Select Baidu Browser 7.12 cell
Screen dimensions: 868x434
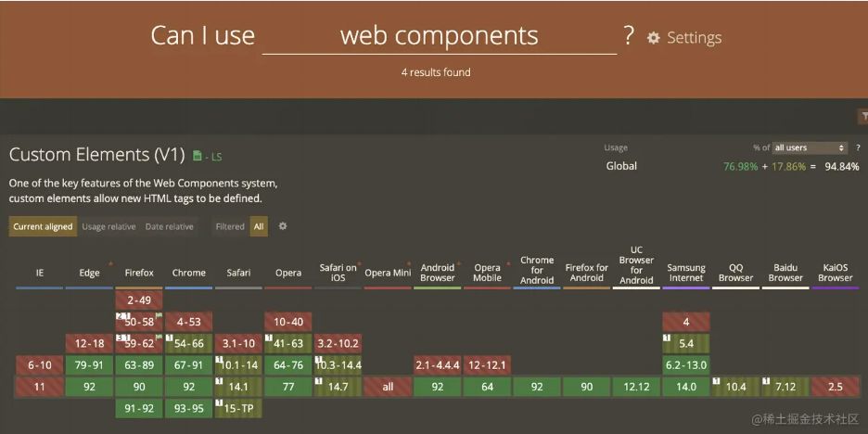tap(785, 387)
